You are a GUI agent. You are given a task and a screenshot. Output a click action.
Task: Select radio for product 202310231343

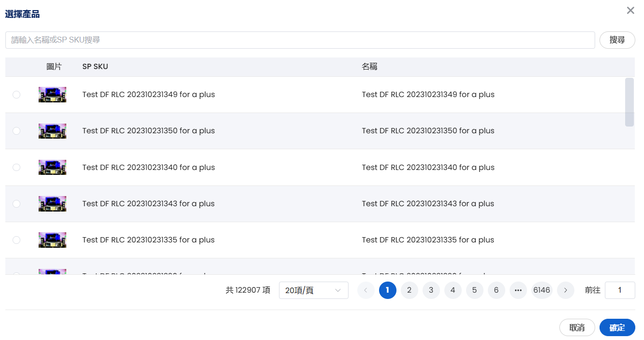pyautogui.click(x=16, y=204)
